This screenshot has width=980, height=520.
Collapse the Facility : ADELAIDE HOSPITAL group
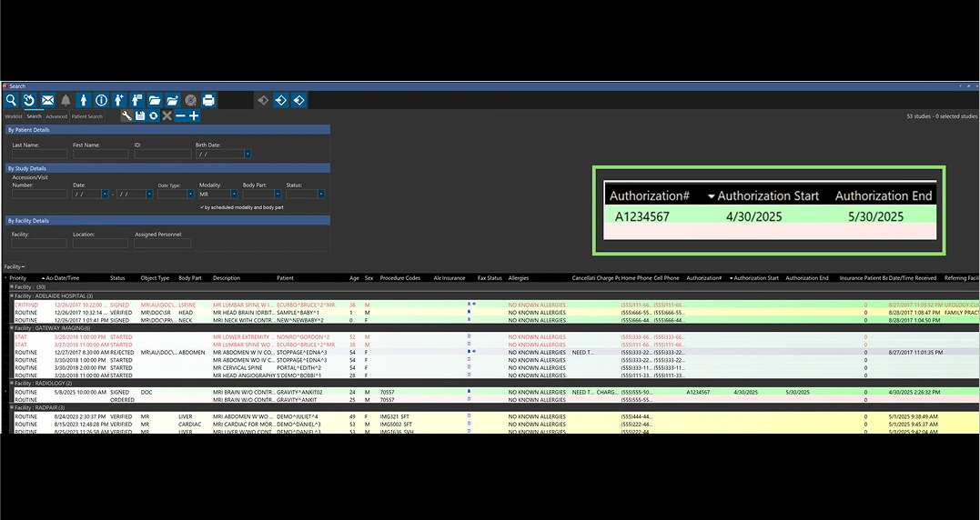point(11,295)
